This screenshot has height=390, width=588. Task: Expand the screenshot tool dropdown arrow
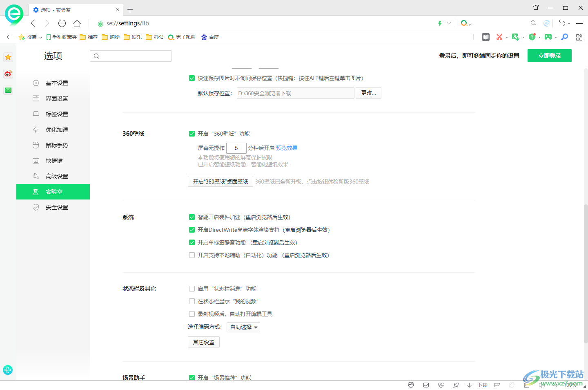click(x=507, y=38)
